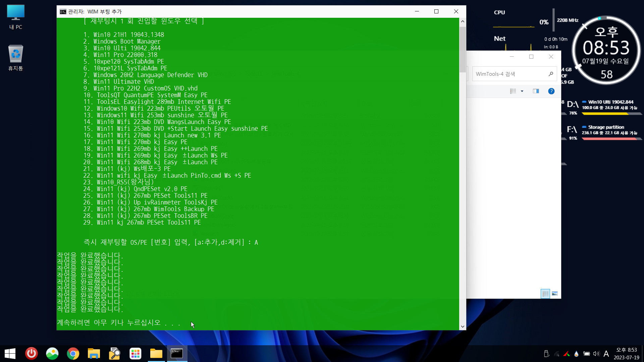Viewport: 644px width, 362px height.
Task: Open the console window system menu icon
Action: pos(63,11)
